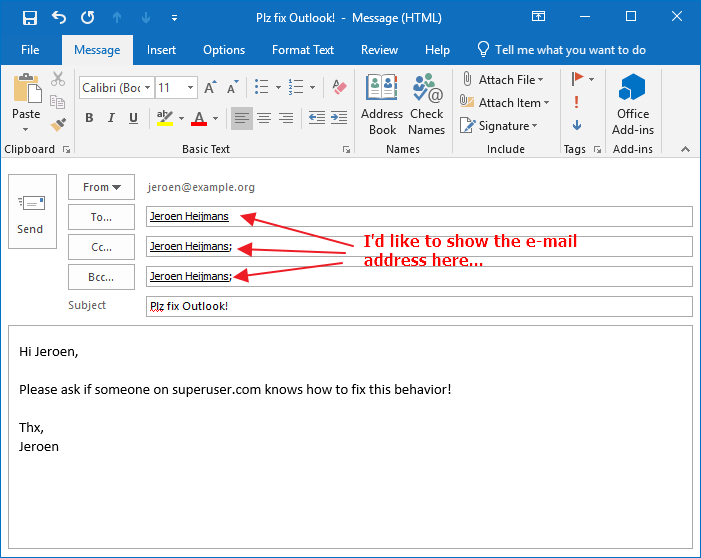The image size is (701, 558).
Task: Open the Signature menu
Action: [499, 126]
